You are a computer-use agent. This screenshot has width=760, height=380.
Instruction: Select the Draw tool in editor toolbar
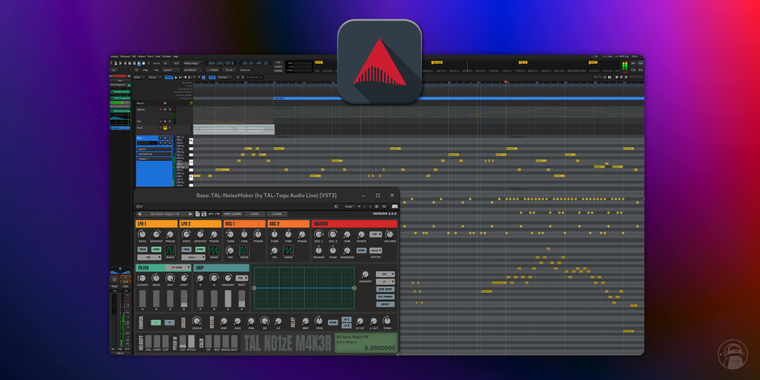[199, 77]
